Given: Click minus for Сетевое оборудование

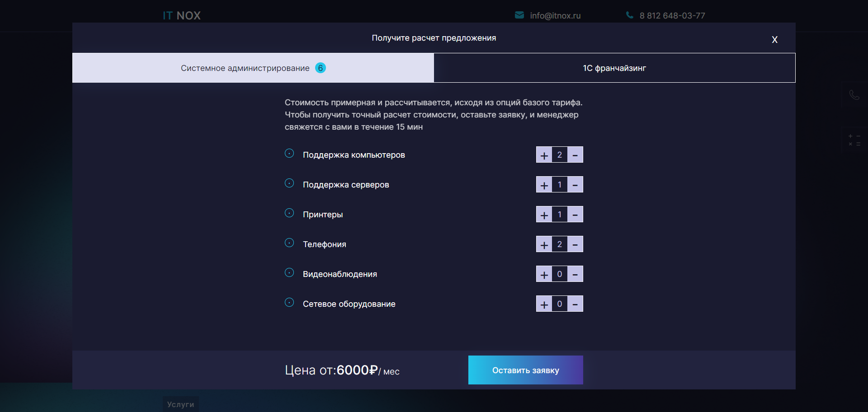Looking at the screenshot, I should click(575, 304).
